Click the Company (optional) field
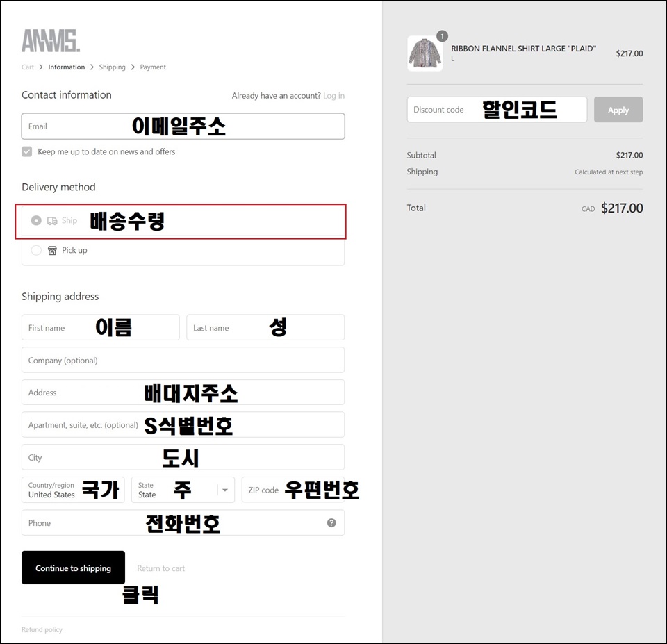The height and width of the screenshot is (644, 667). pos(183,361)
